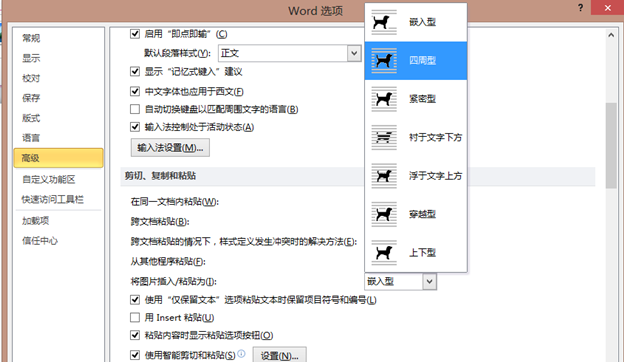The width and height of the screenshot is (624, 362).
Task: Click the 嵌入型 wrap style dog icon
Action: pos(384,22)
